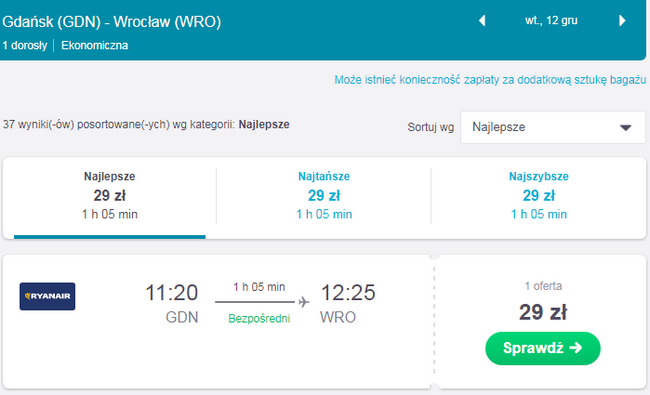Screen dimensions: 650x395
Task: Click the 29 zł price above Sprawdź
Action: (543, 312)
